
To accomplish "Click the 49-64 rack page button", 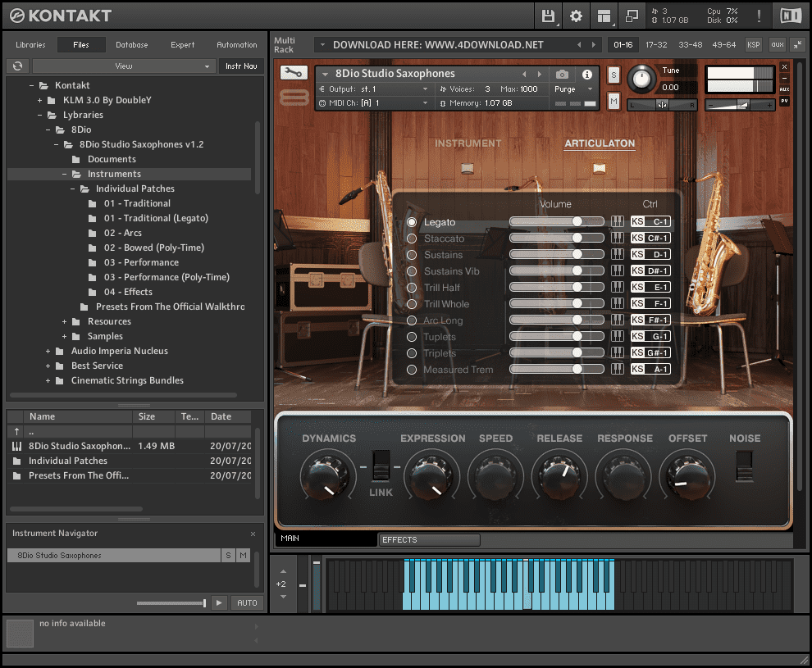I will [723, 45].
